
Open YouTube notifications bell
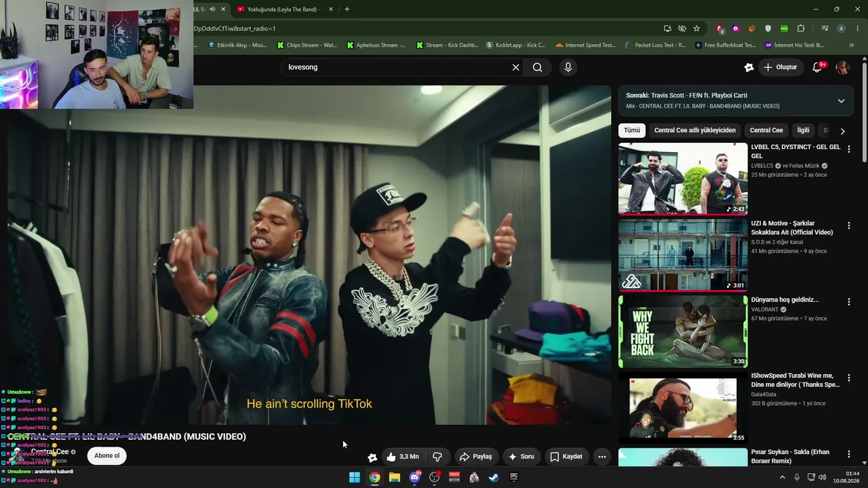click(x=818, y=67)
